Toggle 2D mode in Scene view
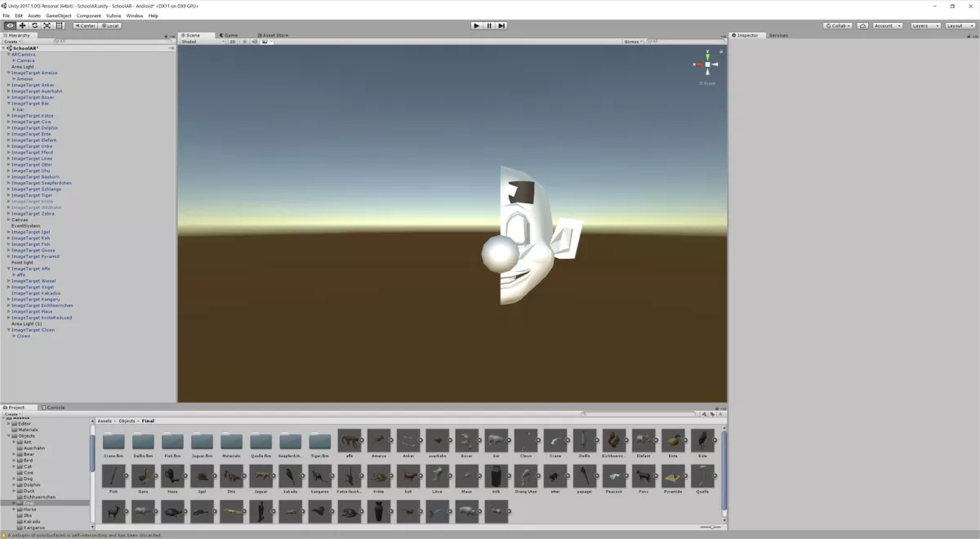The height and width of the screenshot is (539, 980). [232, 42]
